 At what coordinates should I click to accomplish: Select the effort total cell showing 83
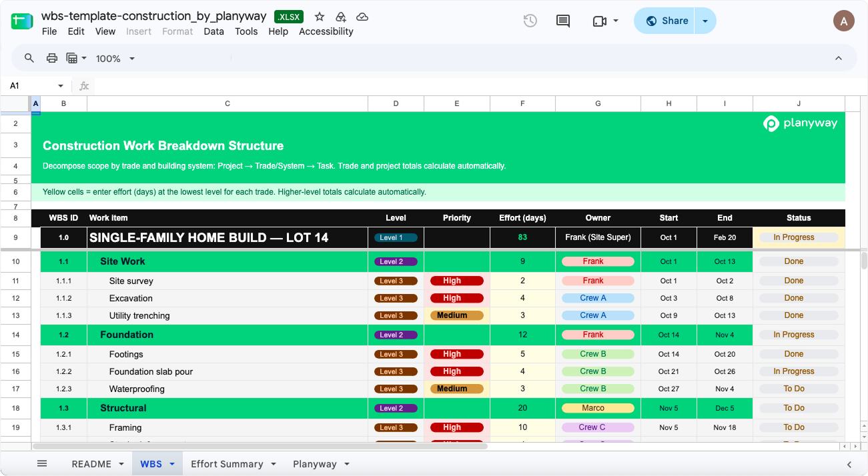pyautogui.click(x=522, y=237)
